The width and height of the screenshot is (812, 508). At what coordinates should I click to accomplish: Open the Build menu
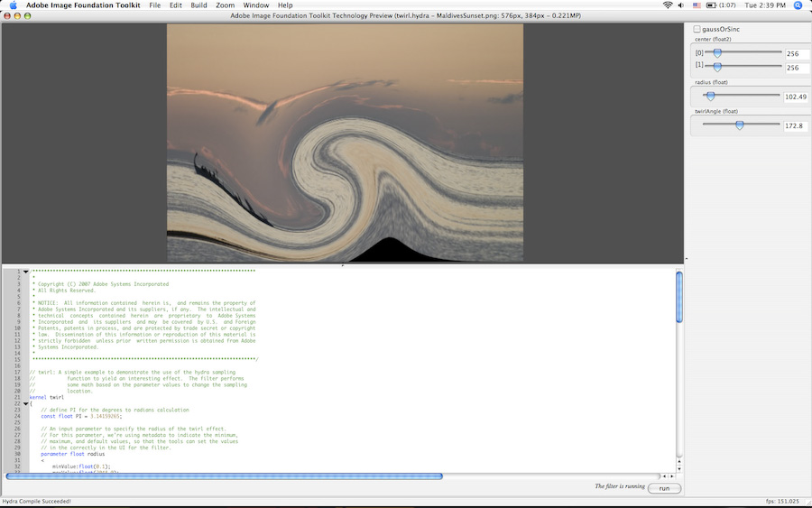pos(198,5)
